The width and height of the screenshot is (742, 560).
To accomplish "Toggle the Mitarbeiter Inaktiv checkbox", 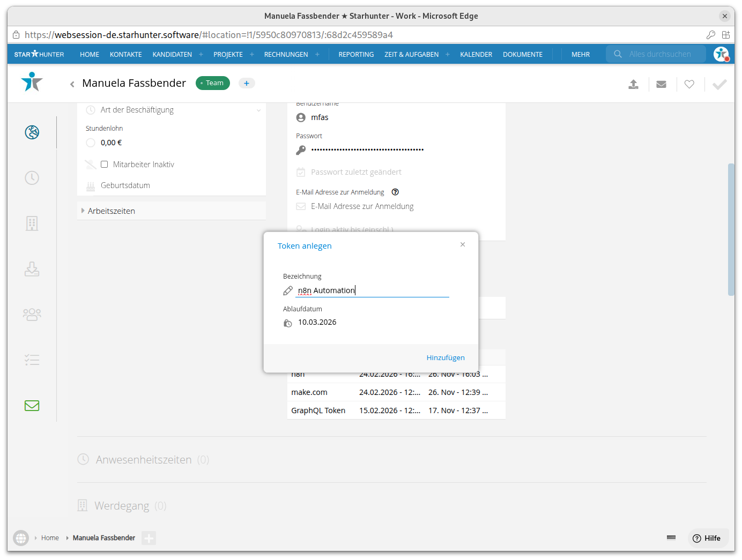I will click(x=105, y=165).
